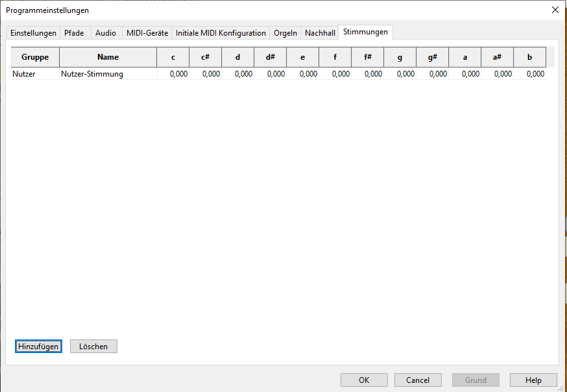Click the Cancel button
Viewport: 567px width, 392px height.
pos(418,380)
